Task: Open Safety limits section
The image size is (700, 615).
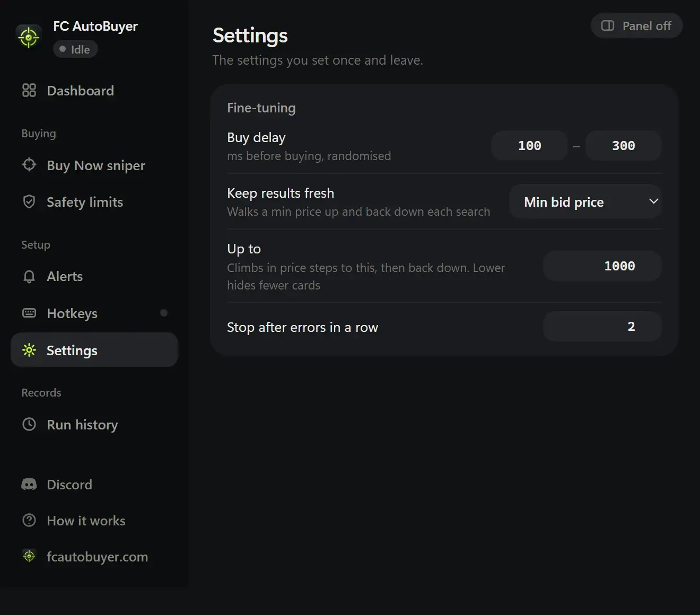Action: coord(94,202)
